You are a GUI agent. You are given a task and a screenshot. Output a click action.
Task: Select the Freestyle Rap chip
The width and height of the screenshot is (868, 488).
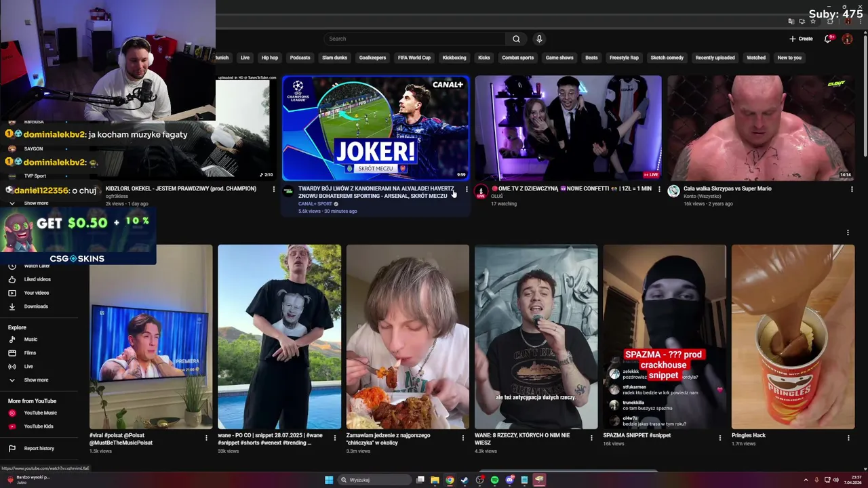point(624,58)
